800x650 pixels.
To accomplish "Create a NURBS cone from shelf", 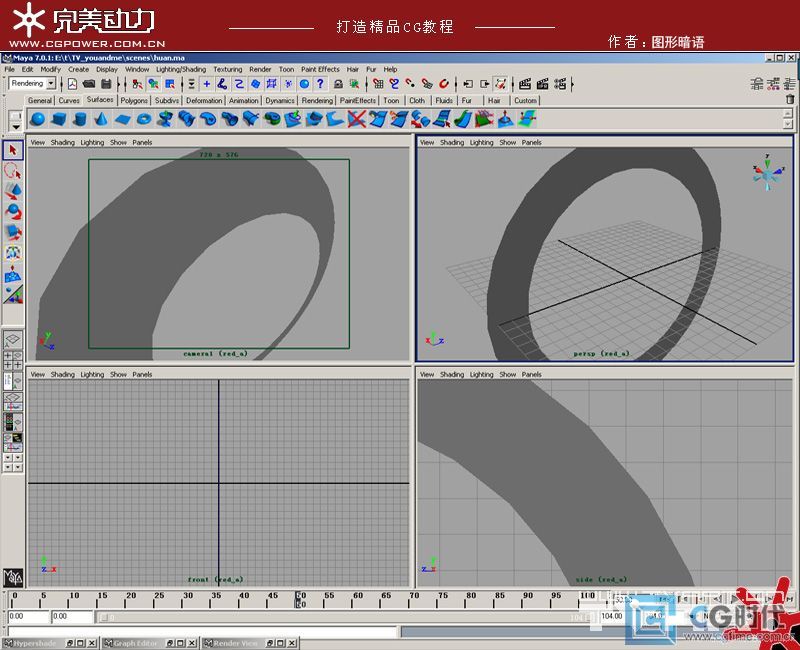I will click(x=102, y=119).
